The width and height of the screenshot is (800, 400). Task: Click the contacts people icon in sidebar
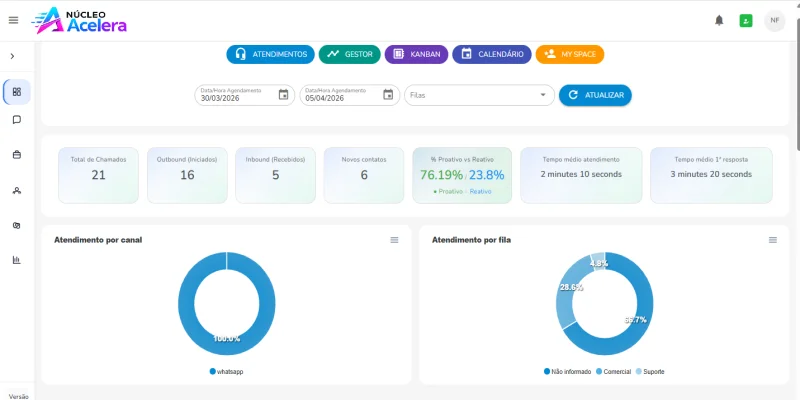tap(17, 190)
